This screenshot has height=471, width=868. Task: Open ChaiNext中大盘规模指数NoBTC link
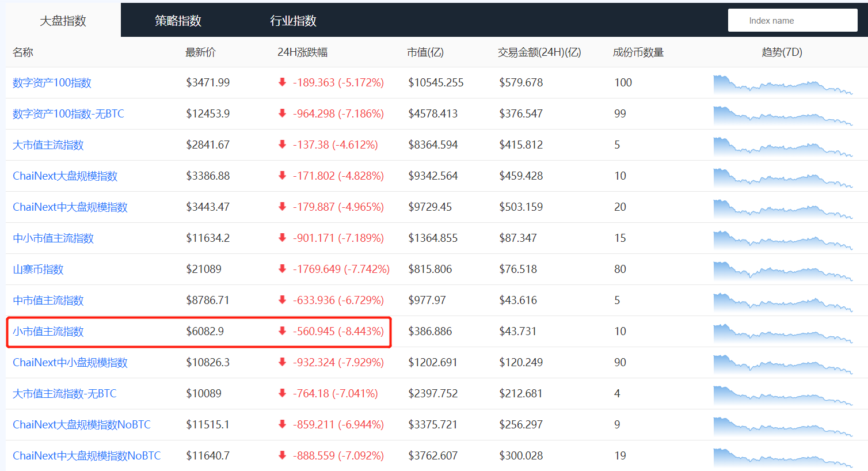[87, 456]
